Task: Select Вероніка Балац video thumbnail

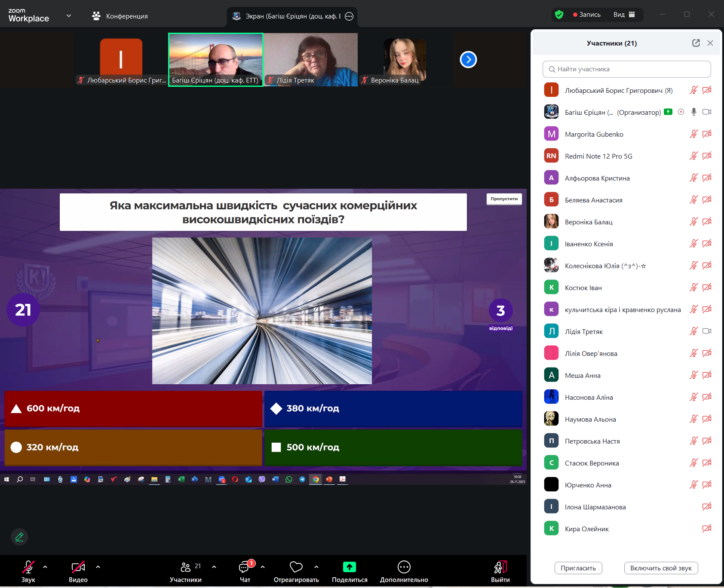Action: 405,60
